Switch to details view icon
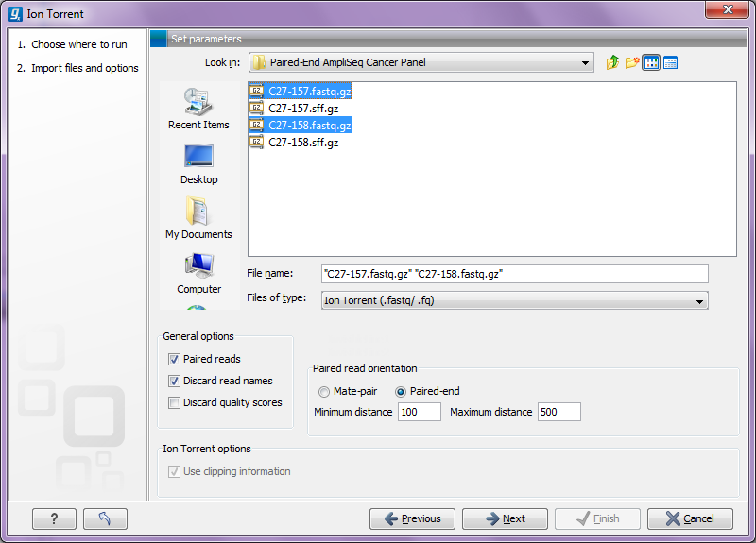This screenshot has height=543, width=756. (x=670, y=62)
